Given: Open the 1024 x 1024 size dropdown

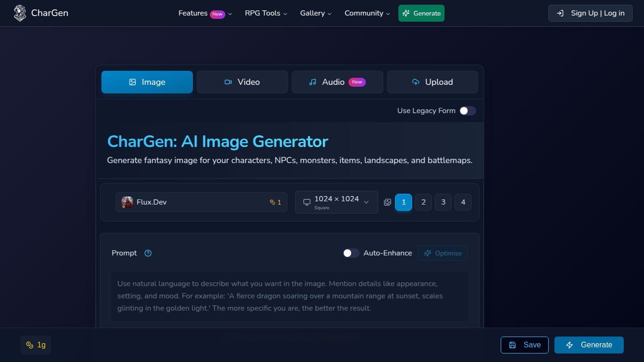Looking at the screenshot, I should pos(336,202).
